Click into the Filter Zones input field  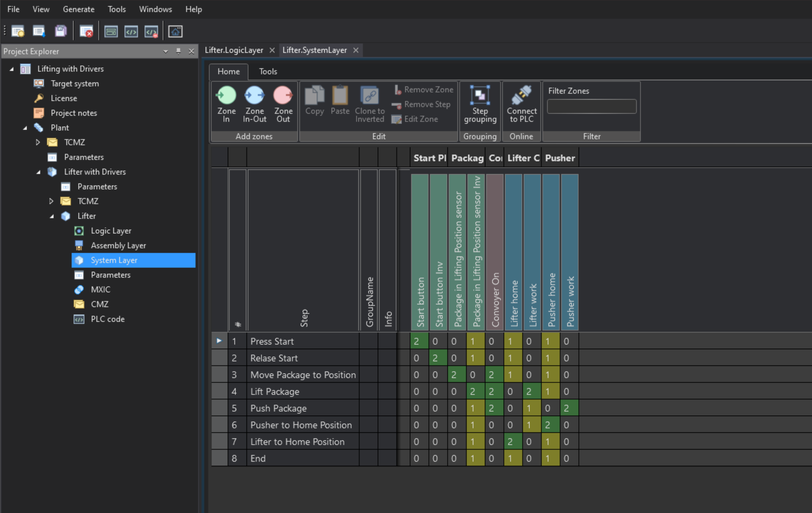(591, 107)
